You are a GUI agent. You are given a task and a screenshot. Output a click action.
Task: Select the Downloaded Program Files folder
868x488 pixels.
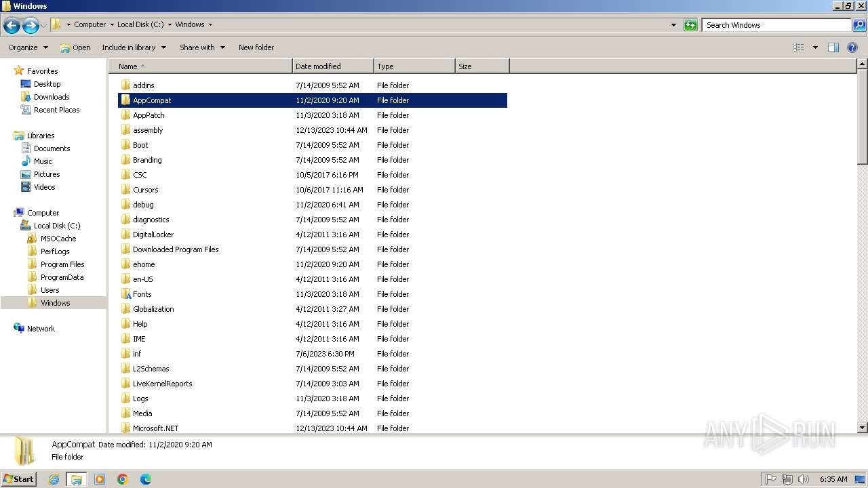click(313, 249)
